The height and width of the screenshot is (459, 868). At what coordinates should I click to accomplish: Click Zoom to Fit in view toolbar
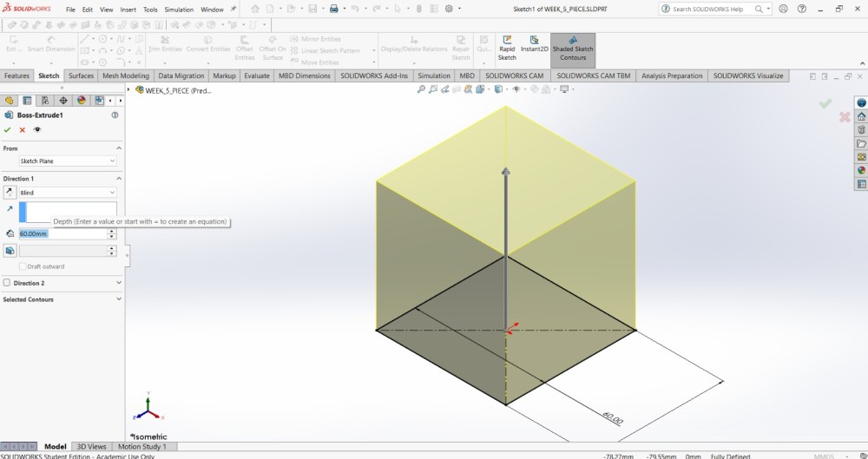coord(421,89)
